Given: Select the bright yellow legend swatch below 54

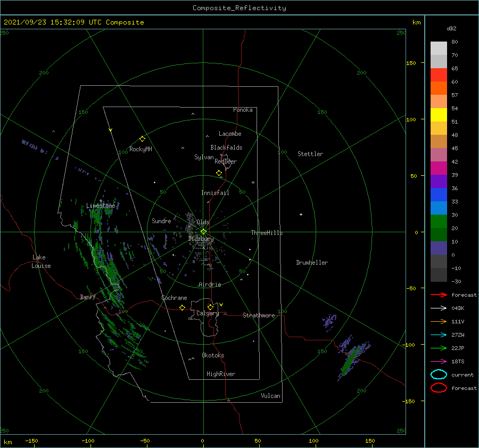Looking at the screenshot, I should click(439, 115).
